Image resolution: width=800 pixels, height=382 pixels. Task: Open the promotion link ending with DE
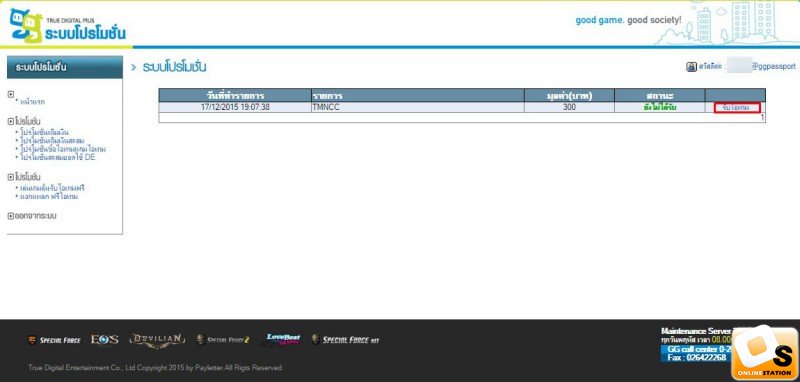coord(58,158)
